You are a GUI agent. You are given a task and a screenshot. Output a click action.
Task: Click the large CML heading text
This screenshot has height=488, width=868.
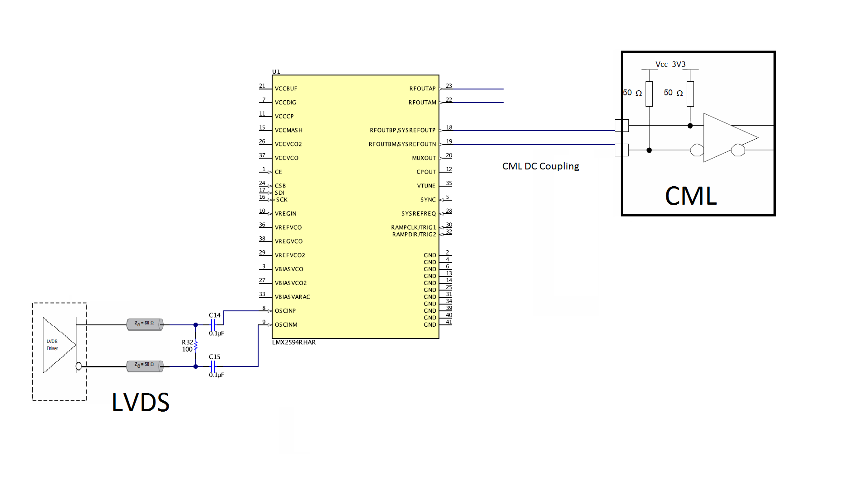click(x=691, y=196)
